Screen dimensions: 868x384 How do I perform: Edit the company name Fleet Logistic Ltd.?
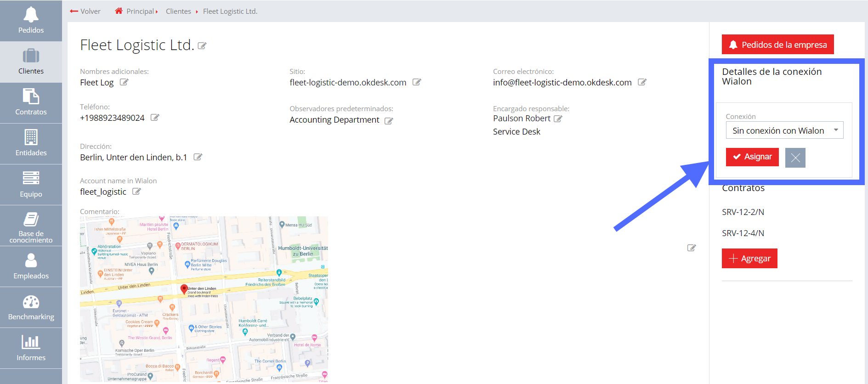[202, 46]
